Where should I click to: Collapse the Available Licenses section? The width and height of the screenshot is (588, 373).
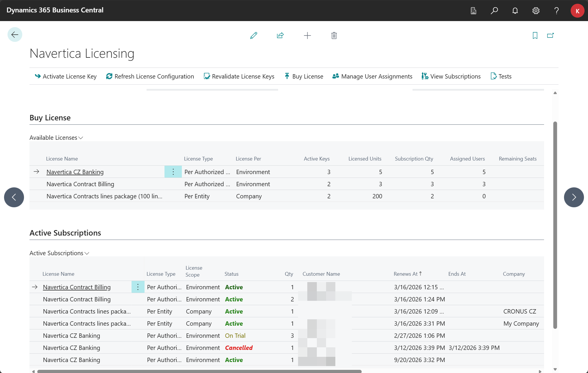tap(81, 137)
